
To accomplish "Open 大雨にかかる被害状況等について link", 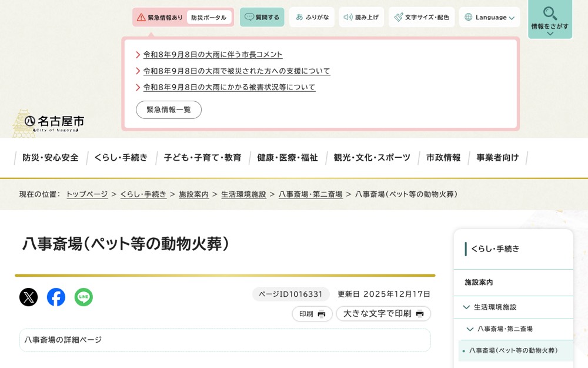I will point(229,87).
